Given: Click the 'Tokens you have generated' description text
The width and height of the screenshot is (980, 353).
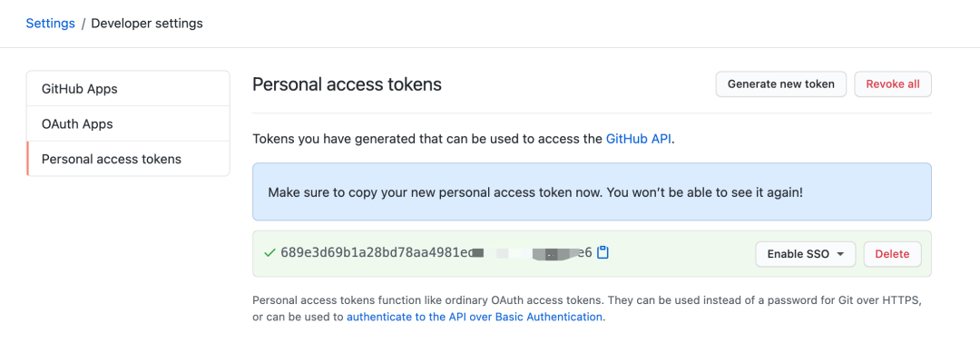Looking at the screenshot, I should click(x=463, y=139).
